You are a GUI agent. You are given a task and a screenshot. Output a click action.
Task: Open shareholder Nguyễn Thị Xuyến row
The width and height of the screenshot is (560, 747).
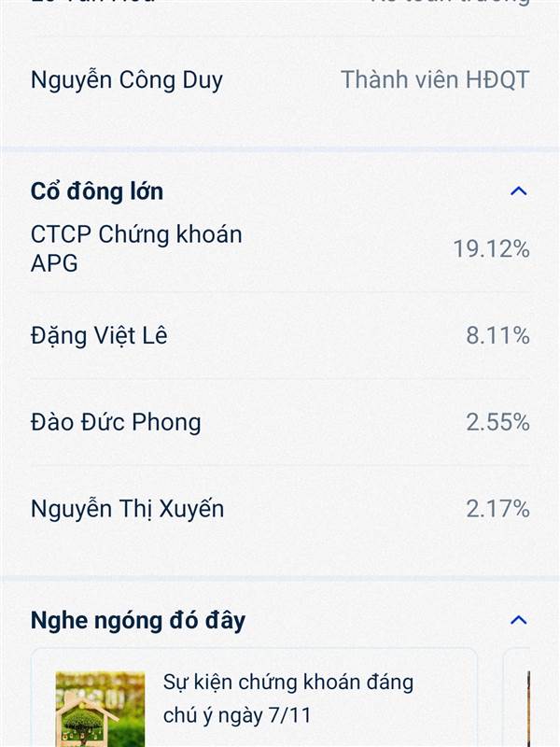click(x=280, y=509)
